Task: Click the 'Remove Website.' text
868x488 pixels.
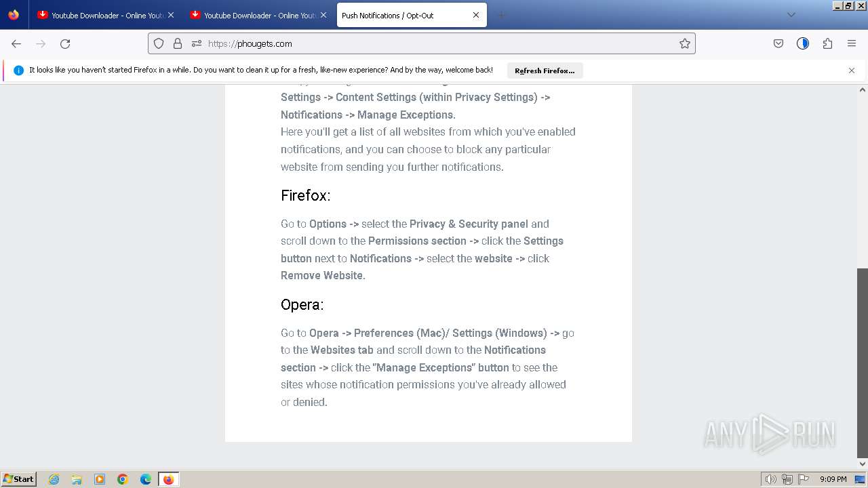Action: point(323,276)
